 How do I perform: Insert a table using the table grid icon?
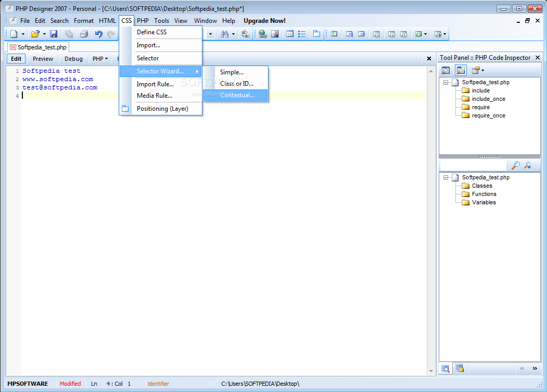click(x=290, y=34)
